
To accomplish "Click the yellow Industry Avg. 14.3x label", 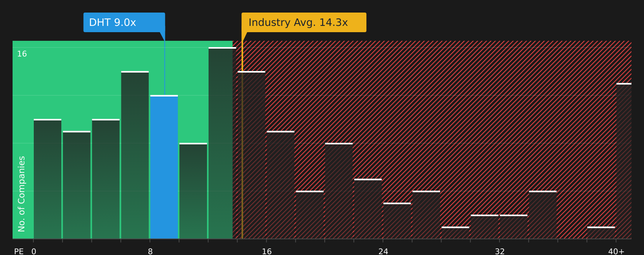I will pyautogui.click(x=304, y=22).
